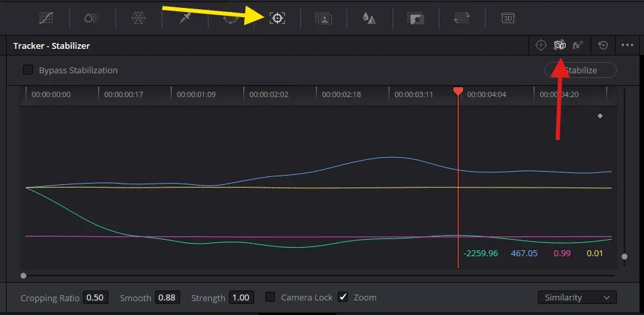
Task: Enable Bypass Stabilization checkbox
Action: pos(28,70)
